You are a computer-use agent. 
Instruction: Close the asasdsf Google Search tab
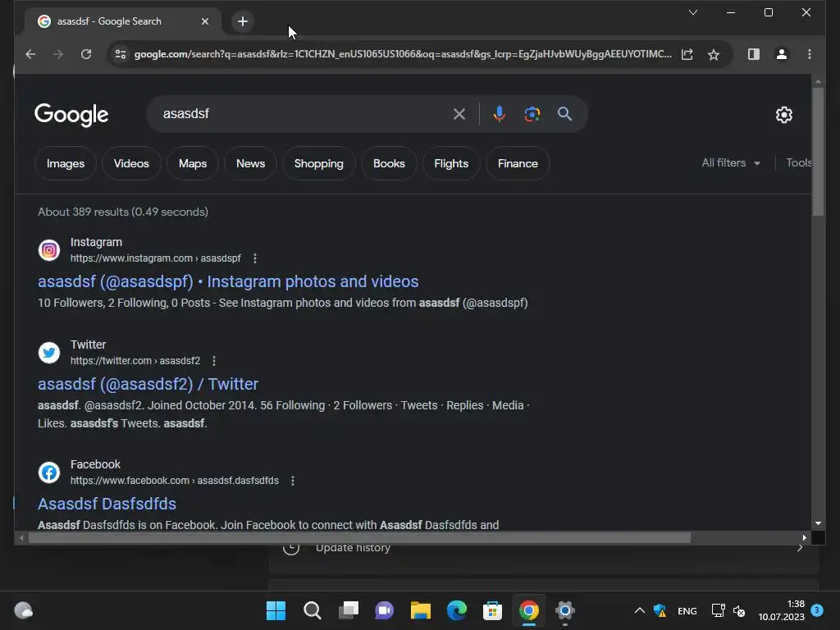(204, 21)
